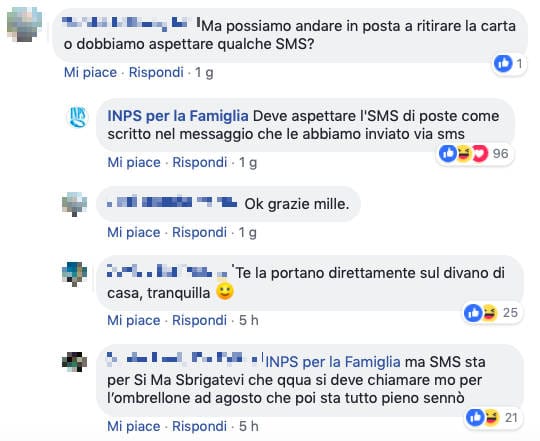Click heart reaction on INPS reply
540x441 pixels.
click(x=480, y=153)
